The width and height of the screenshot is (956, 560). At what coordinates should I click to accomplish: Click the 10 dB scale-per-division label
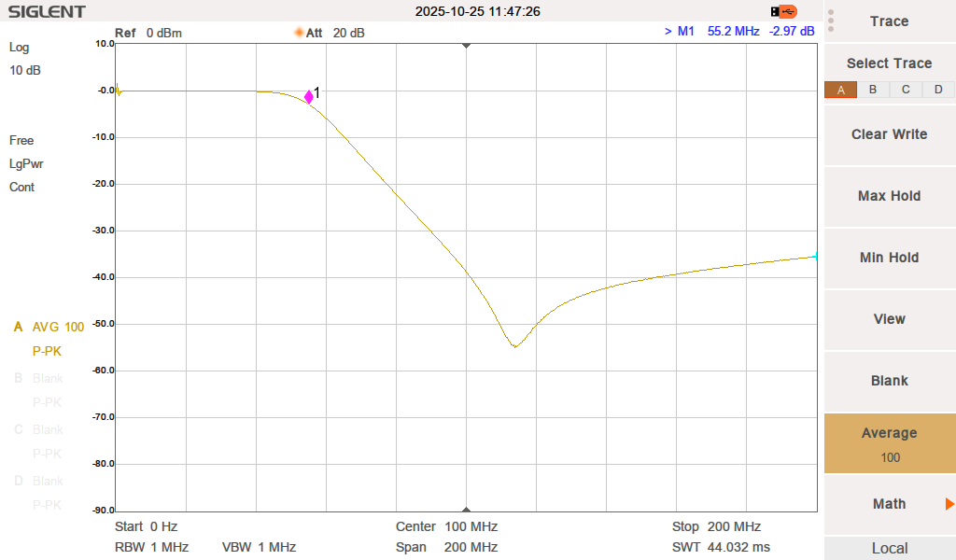click(25, 71)
